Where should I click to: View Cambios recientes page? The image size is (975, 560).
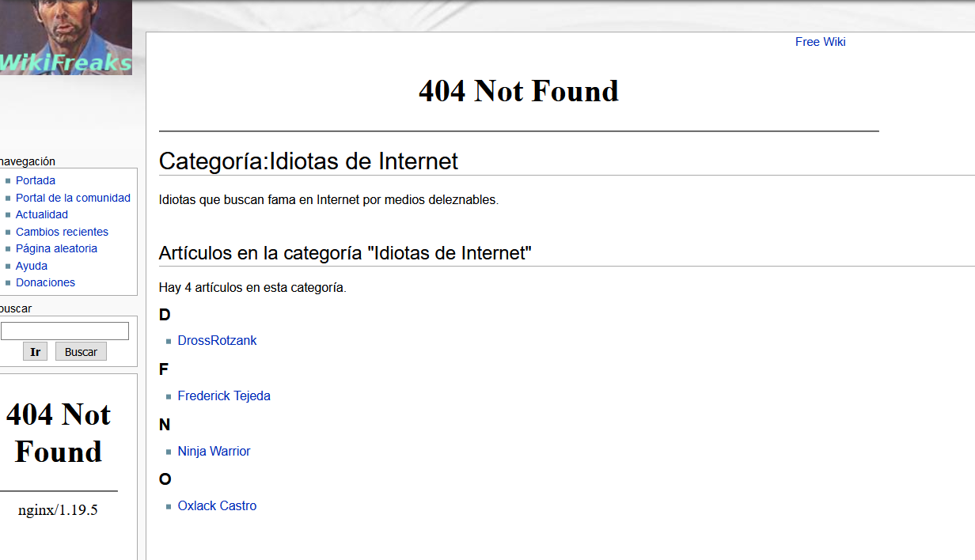[x=62, y=232]
